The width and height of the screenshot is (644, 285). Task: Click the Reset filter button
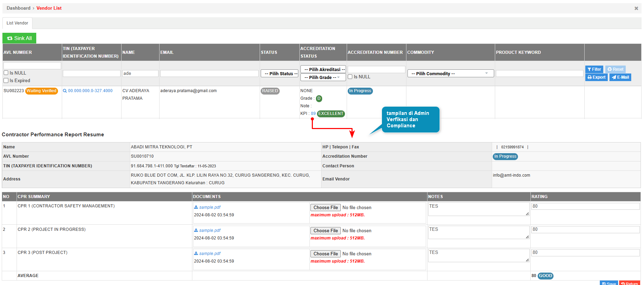pos(615,69)
